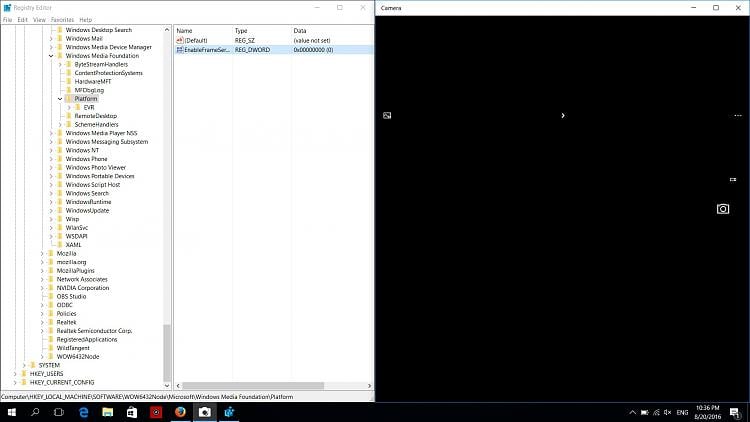This screenshot has width=750, height=422.
Task: Select the Realtek Semiconductor Corp. key
Action: 94,331
